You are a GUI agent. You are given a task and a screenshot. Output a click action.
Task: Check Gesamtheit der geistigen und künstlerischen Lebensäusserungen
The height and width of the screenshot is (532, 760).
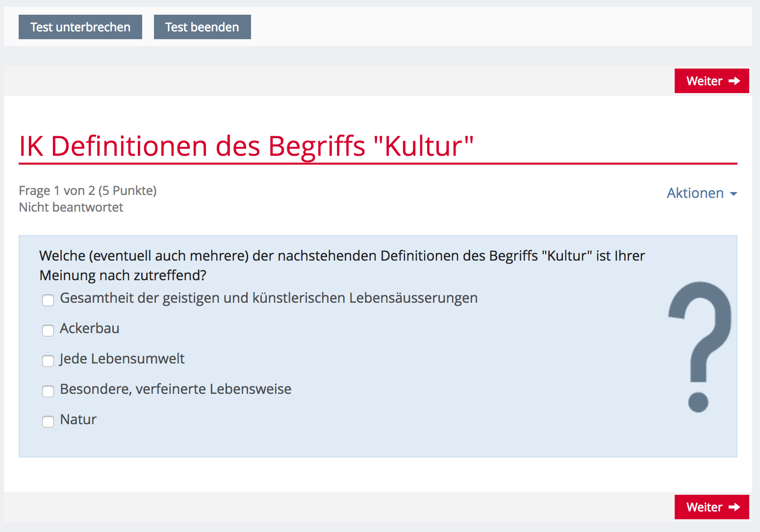pyautogui.click(x=48, y=300)
